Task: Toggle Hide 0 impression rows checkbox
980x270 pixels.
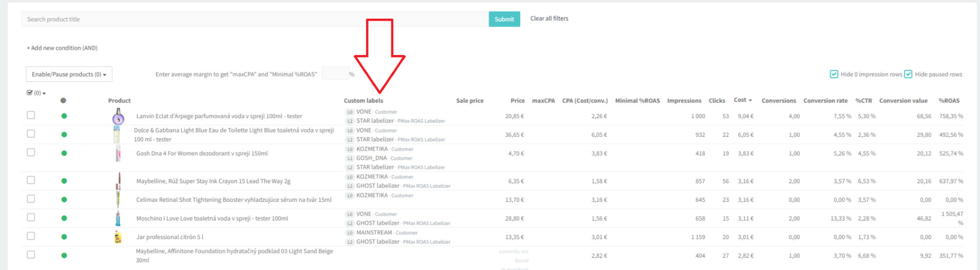Action: click(x=833, y=74)
